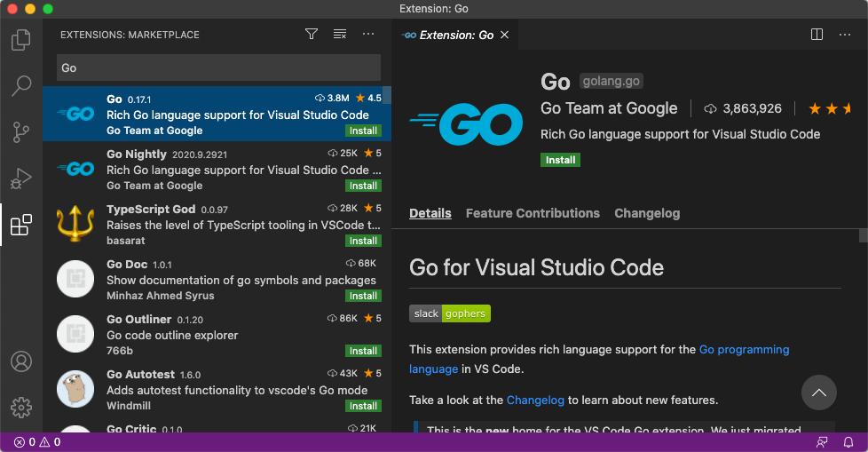Open the Explorer view in activity bar
The width and height of the screenshot is (868, 452).
pyautogui.click(x=20, y=41)
